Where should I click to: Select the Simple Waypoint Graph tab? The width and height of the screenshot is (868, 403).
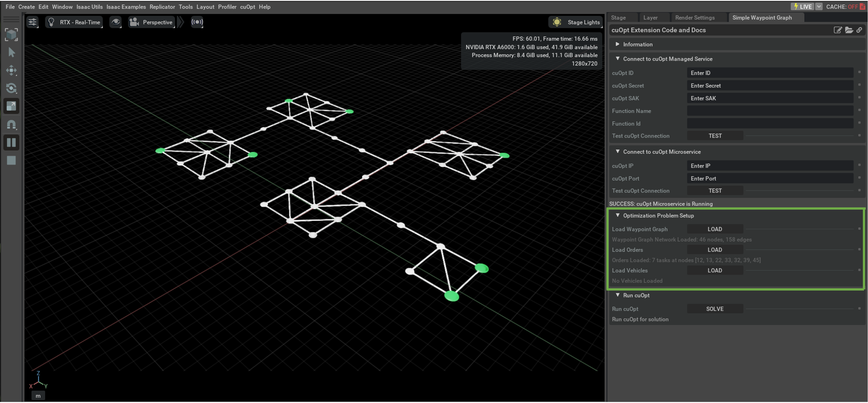point(762,18)
